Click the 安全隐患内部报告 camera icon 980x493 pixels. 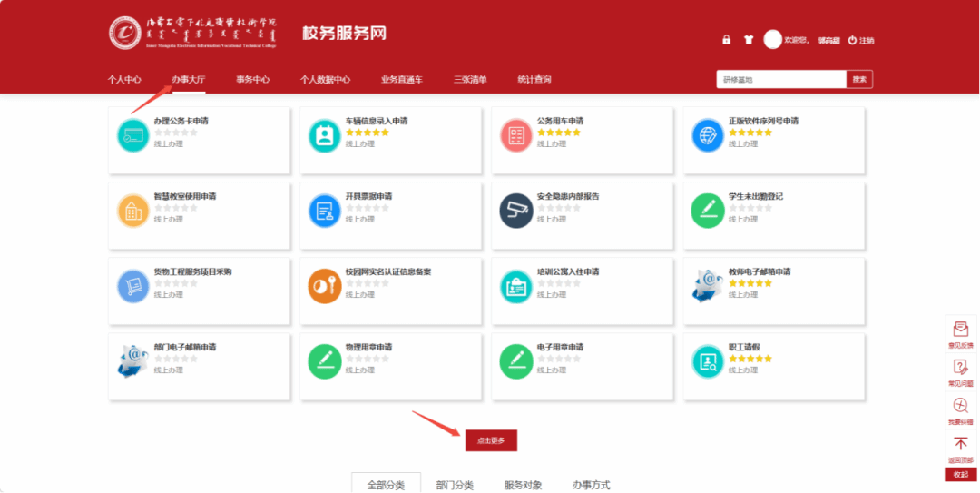pyautogui.click(x=516, y=211)
